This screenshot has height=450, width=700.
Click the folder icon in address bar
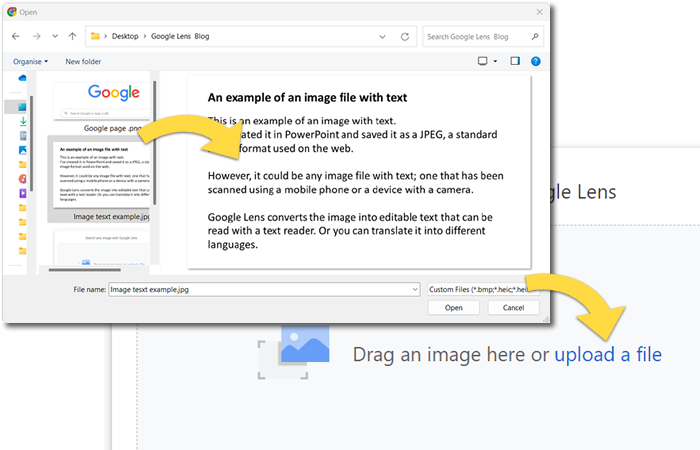95,36
